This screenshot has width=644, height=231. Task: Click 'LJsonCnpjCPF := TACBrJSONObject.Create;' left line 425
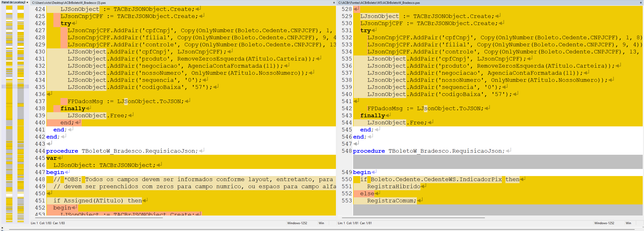pyautogui.click(x=129, y=16)
